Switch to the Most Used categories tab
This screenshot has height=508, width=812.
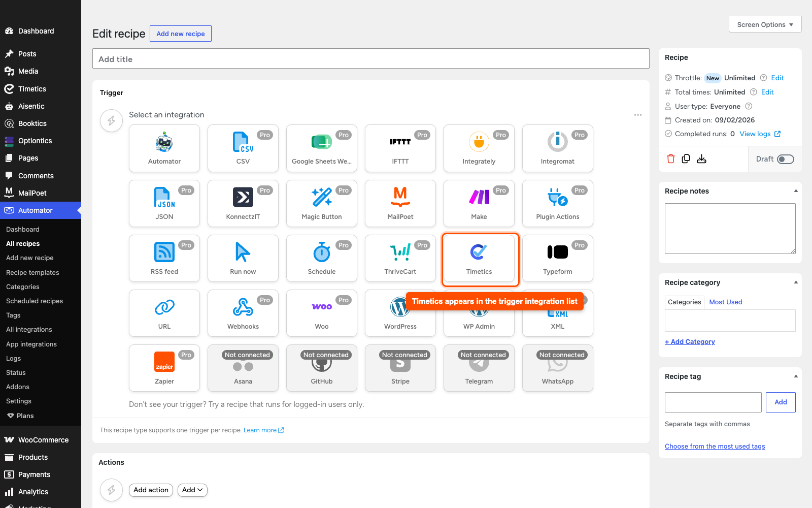(726, 302)
